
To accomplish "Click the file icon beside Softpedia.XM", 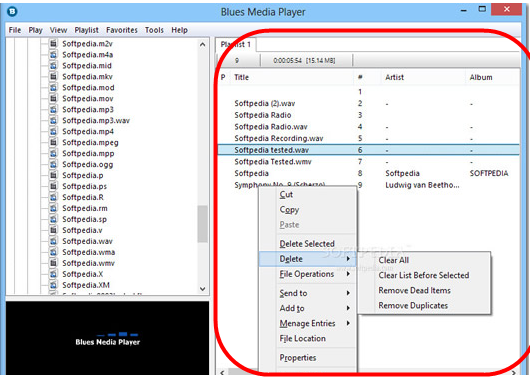I will pyautogui.click(x=53, y=285).
